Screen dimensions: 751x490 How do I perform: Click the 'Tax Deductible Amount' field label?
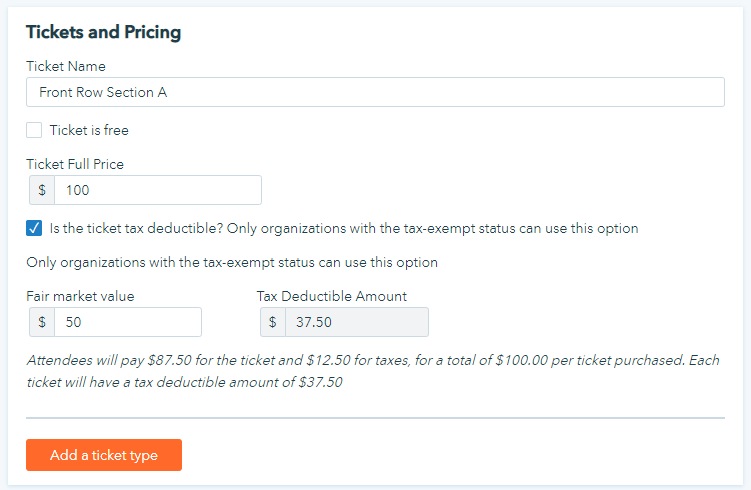(332, 296)
